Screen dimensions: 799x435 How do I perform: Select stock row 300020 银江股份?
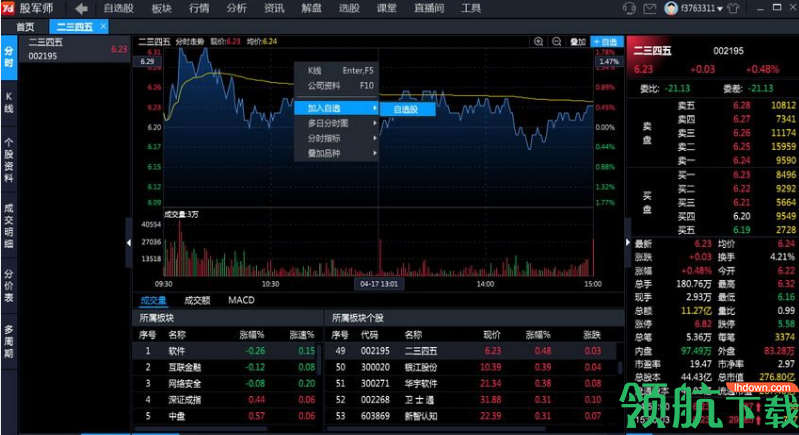(x=470, y=367)
